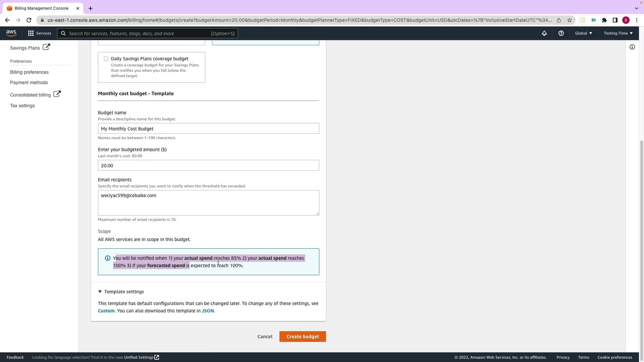The height and width of the screenshot is (362, 644).
Task: Click into the Email recipients text area
Action: [x=208, y=203]
